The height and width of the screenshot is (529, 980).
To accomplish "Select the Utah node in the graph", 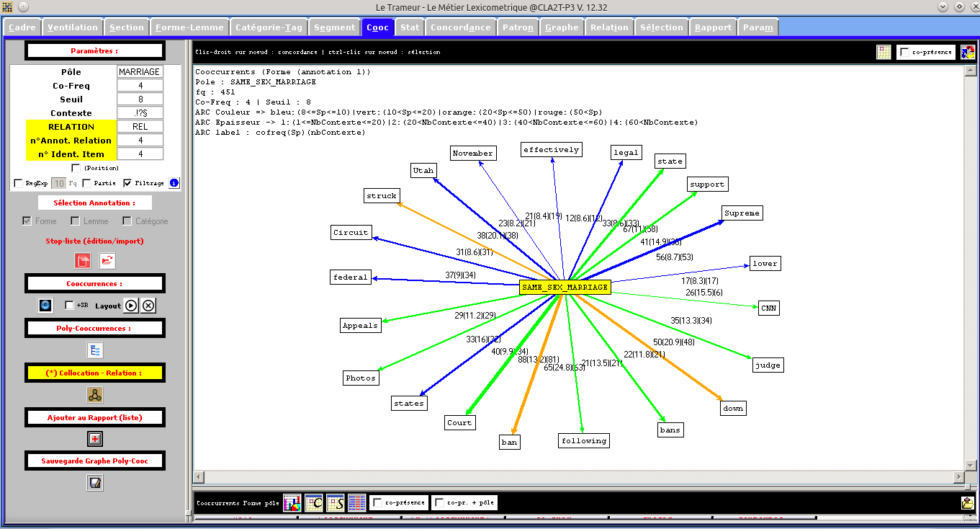I will click(423, 171).
